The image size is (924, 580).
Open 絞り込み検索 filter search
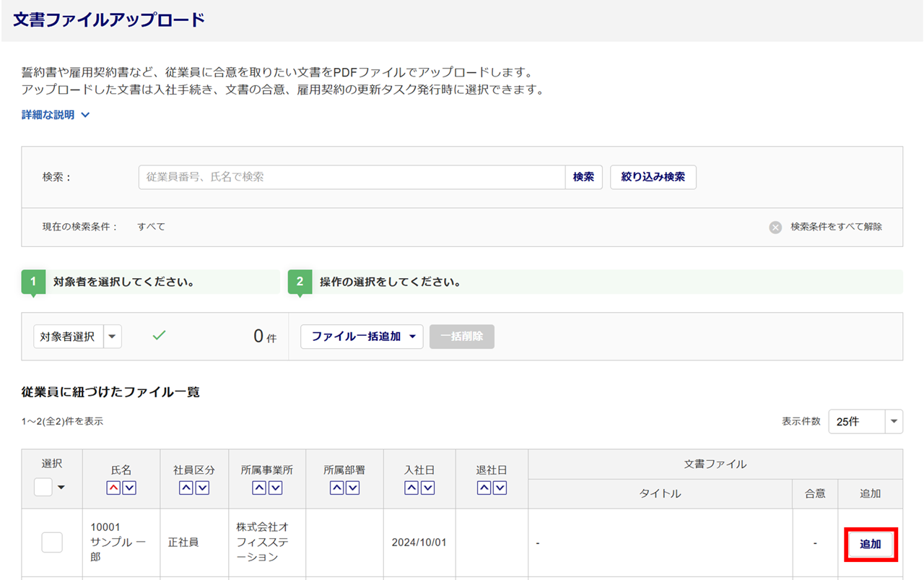coord(653,177)
